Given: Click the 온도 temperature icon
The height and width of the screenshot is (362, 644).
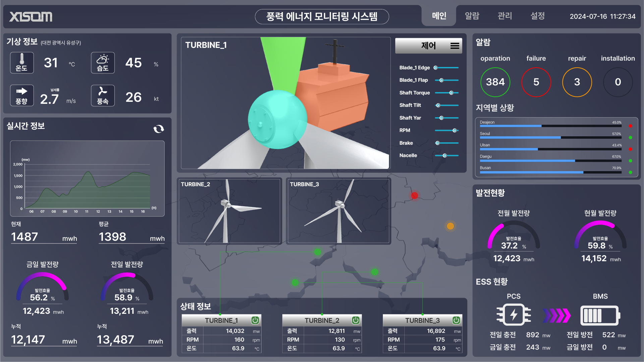Looking at the screenshot, I should (x=21, y=63).
